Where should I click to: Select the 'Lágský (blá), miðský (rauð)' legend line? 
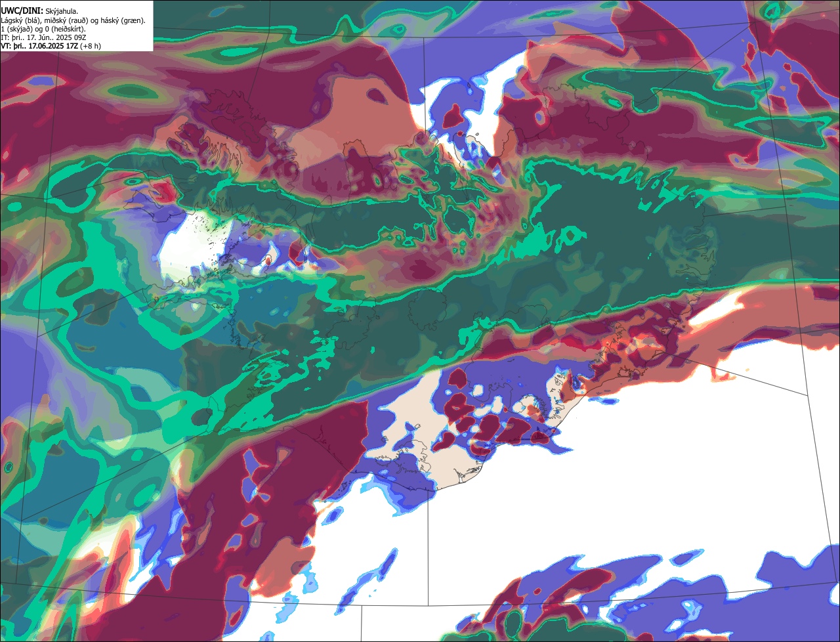click(73, 20)
